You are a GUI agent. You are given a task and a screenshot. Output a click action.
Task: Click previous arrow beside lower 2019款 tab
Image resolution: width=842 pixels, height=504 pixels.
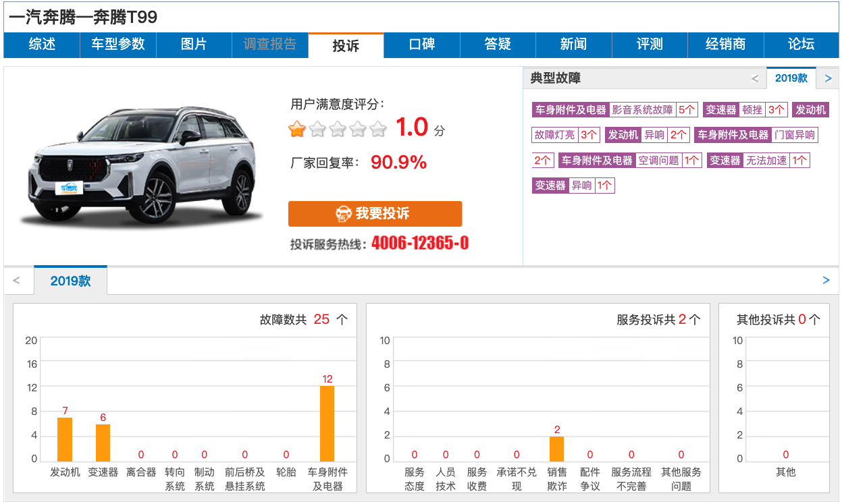[x=17, y=281]
